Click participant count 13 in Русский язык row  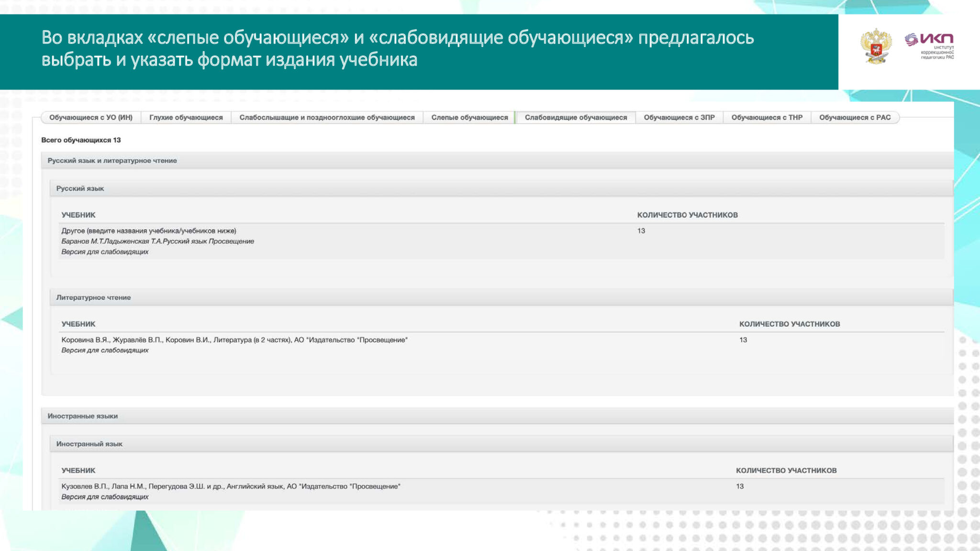[x=641, y=231]
